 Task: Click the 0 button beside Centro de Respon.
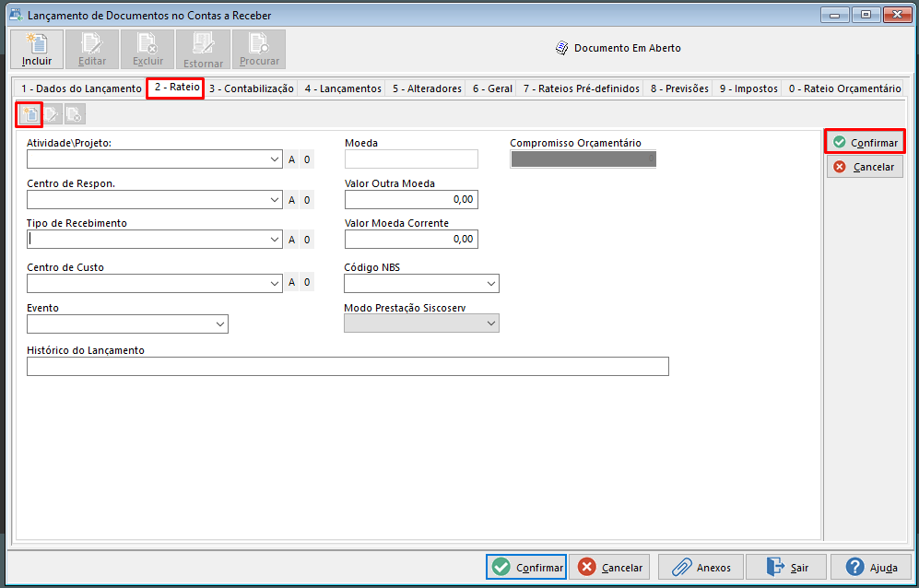(x=307, y=200)
